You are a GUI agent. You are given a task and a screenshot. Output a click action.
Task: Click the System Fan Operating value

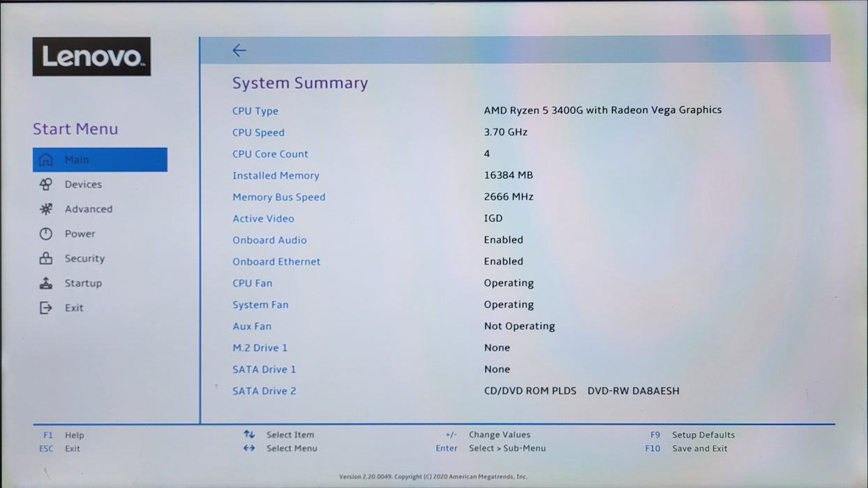(x=509, y=305)
